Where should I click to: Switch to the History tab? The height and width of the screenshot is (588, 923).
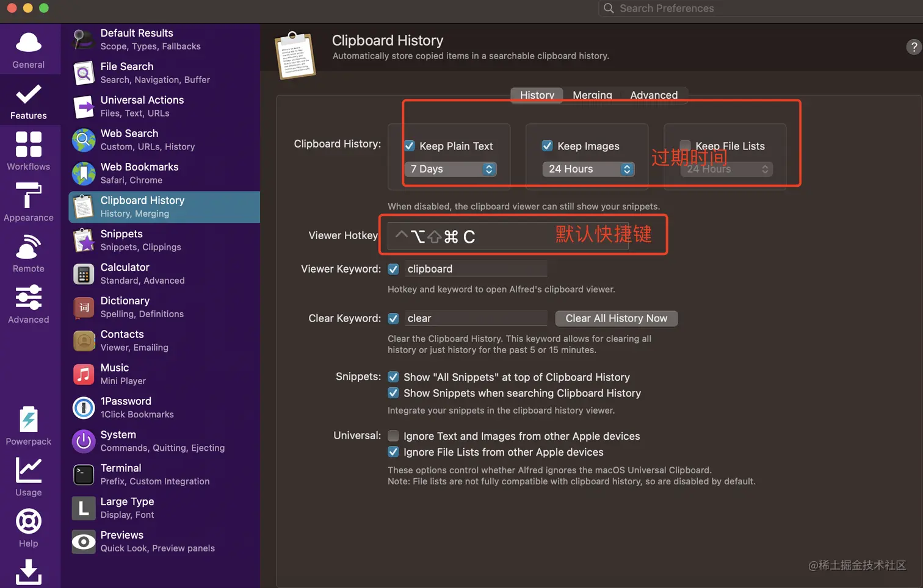[x=537, y=95]
